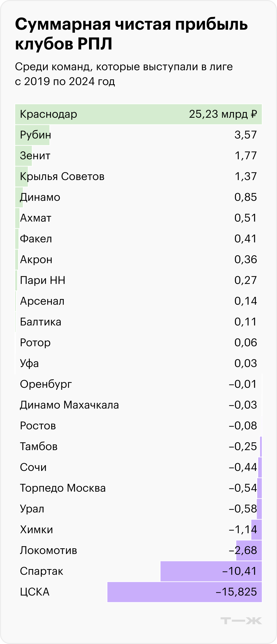Click the subtitle about 2019–2024
This screenshot has height=644, width=277.
coord(124,74)
